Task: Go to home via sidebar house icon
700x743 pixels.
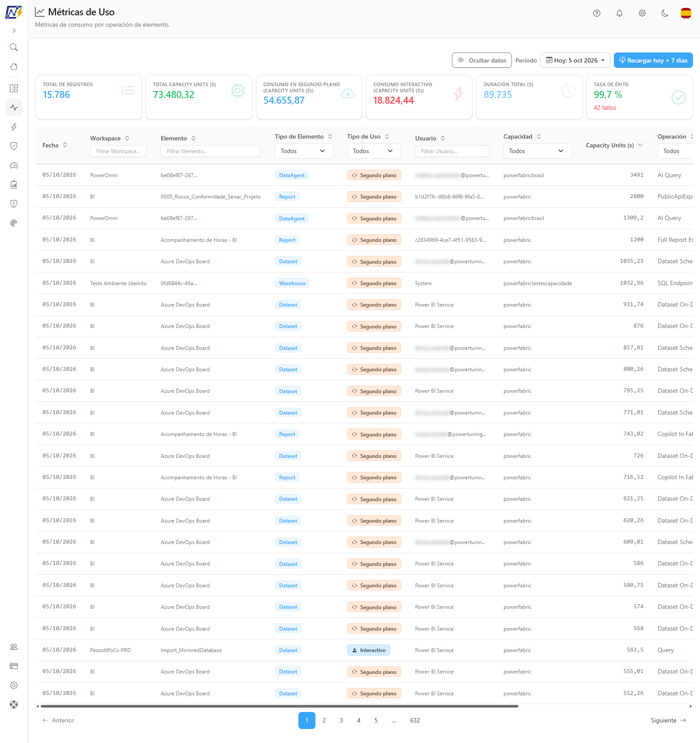Action: [x=14, y=66]
